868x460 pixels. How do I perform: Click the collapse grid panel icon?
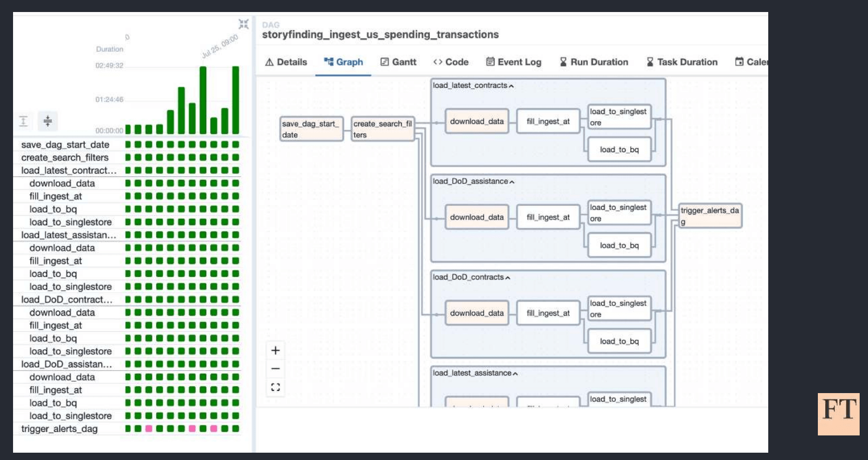click(x=243, y=24)
